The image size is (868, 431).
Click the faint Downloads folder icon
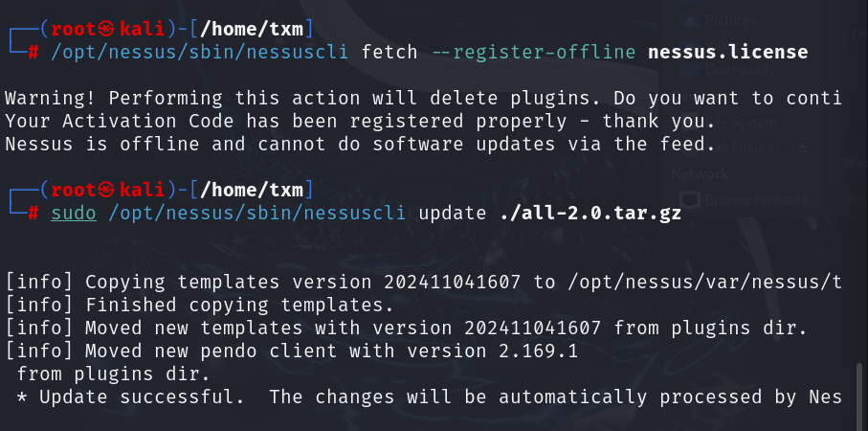pyautogui.click(x=690, y=70)
